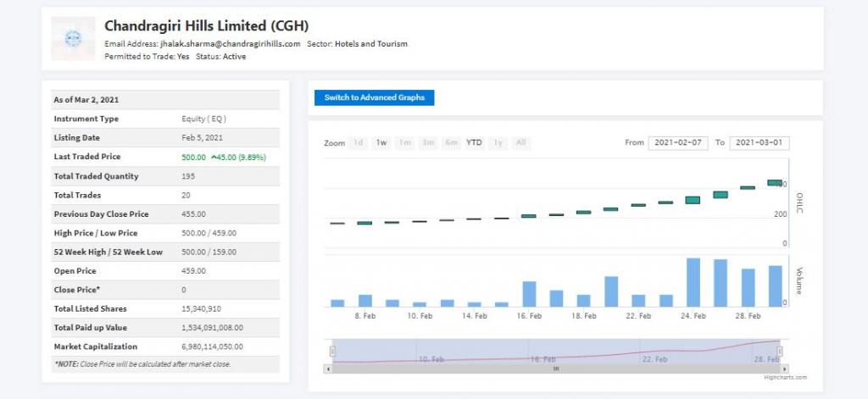Select the YTD zoom range

point(474,143)
